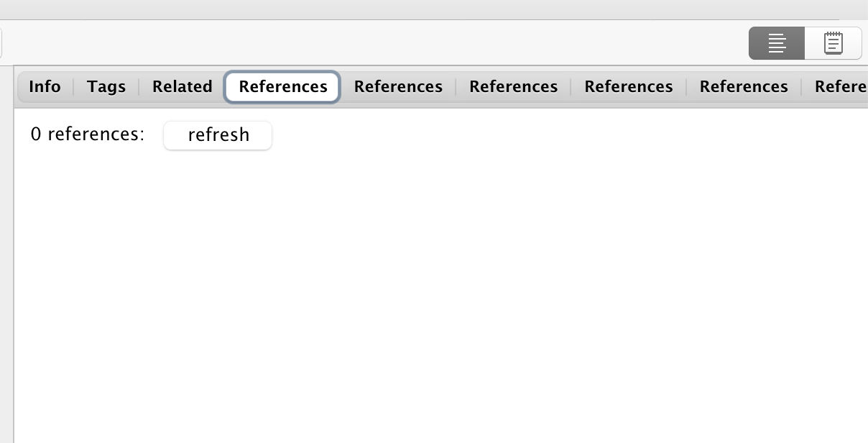The image size is (868, 443).
Task: Switch to the Tags tab
Action: (106, 86)
